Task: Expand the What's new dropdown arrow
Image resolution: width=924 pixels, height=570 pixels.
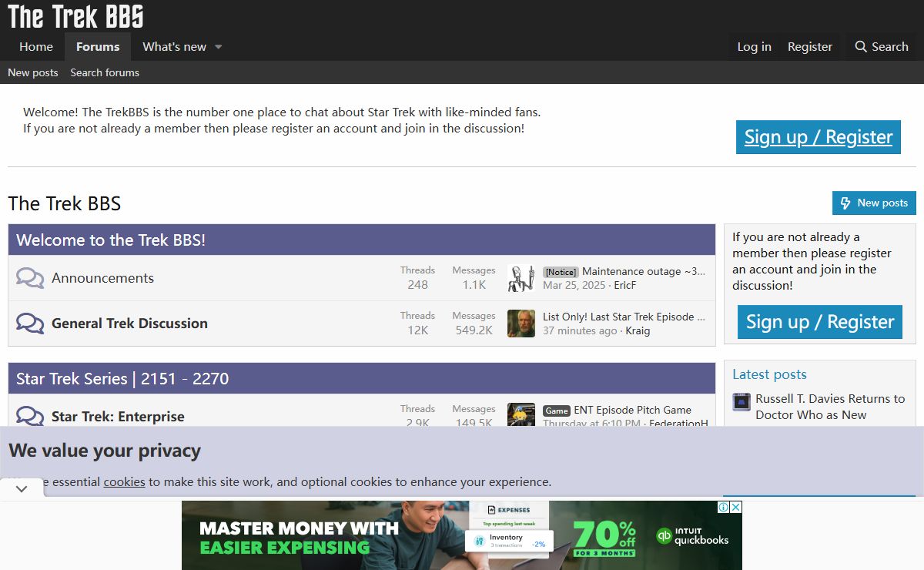Action: pos(219,47)
